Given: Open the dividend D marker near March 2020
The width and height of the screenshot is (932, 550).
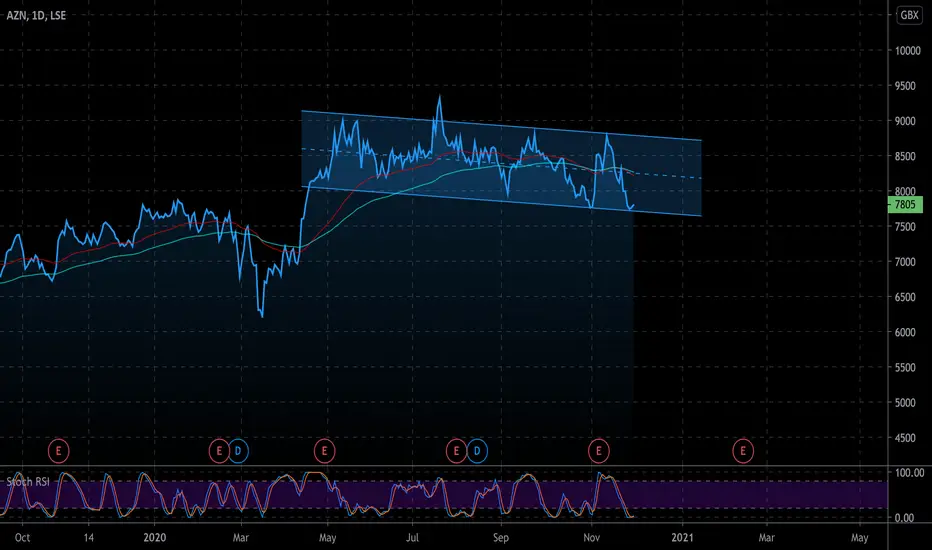Looking at the screenshot, I should tap(238, 451).
